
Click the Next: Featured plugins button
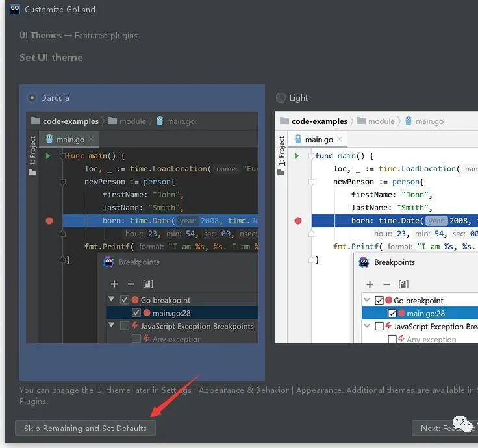point(445,428)
